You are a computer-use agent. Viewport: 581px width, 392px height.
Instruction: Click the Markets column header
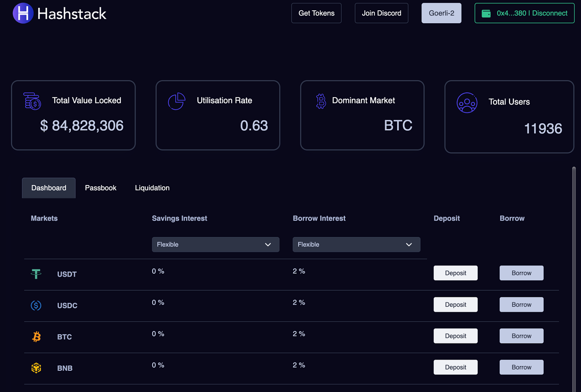point(44,218)
